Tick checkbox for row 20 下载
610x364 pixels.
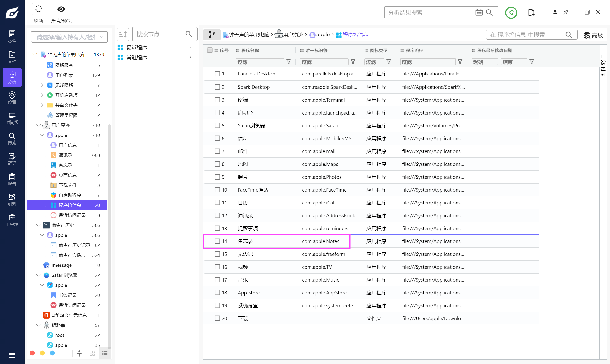217,318
